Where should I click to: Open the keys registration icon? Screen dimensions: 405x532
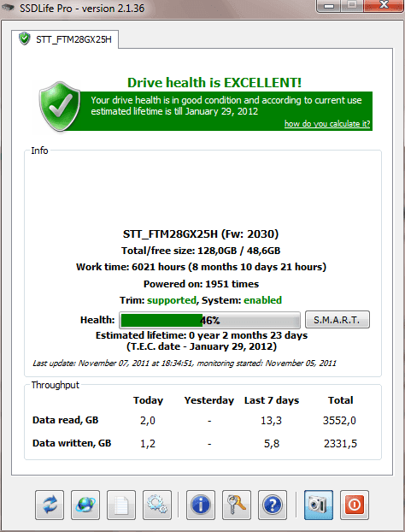(237, 505)
